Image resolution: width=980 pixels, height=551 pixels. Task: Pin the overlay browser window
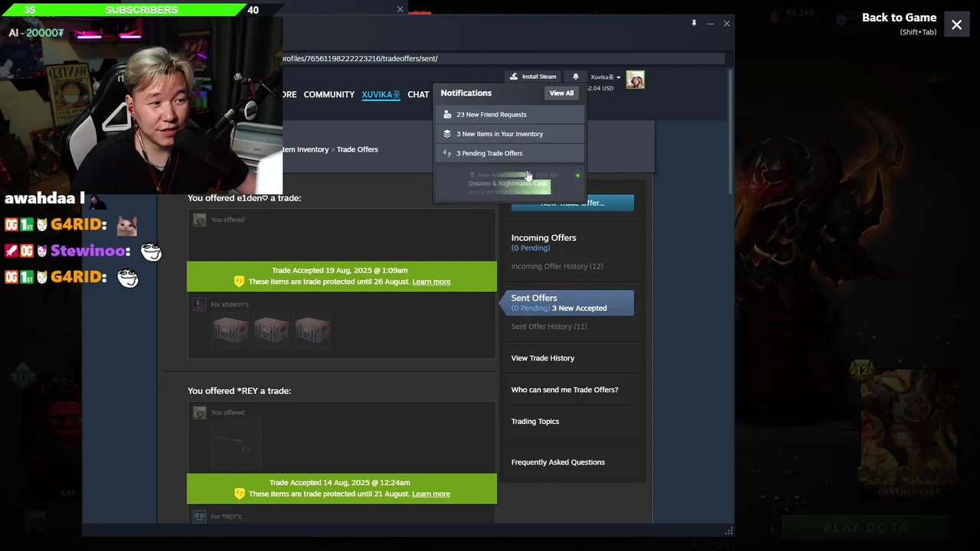(x=694, y=24)
